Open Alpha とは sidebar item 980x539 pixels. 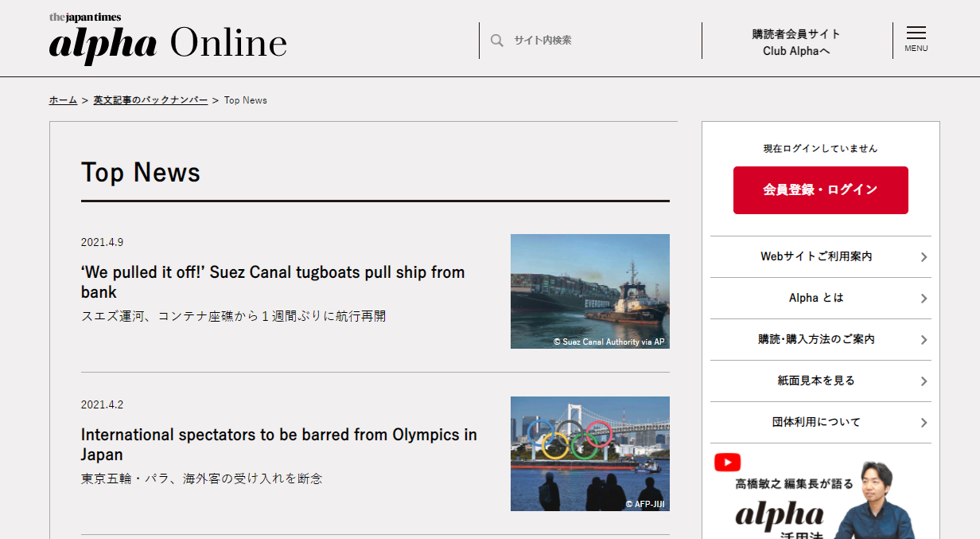point(820,299)
